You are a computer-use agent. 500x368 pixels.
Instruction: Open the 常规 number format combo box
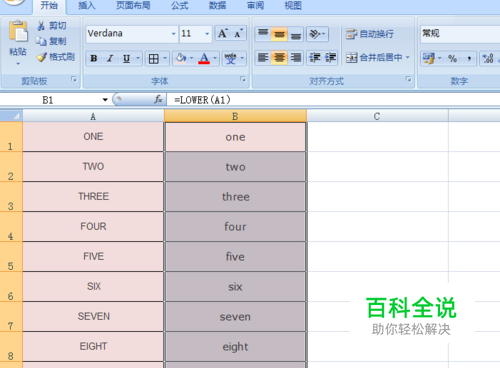coord(460,34)
